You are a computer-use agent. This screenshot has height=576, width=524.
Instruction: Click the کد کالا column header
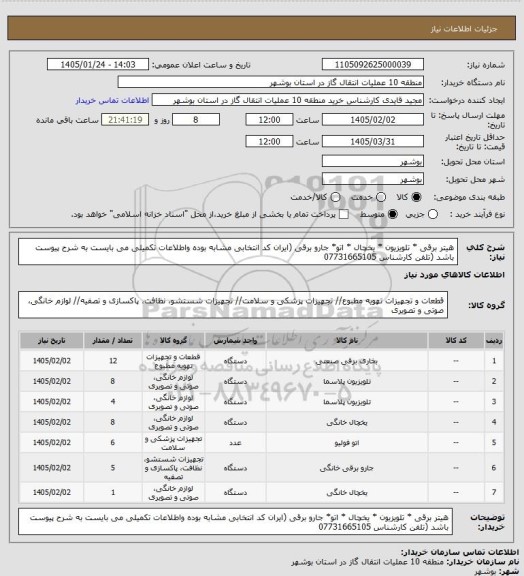pyautogui.click(x=456, y=341)
